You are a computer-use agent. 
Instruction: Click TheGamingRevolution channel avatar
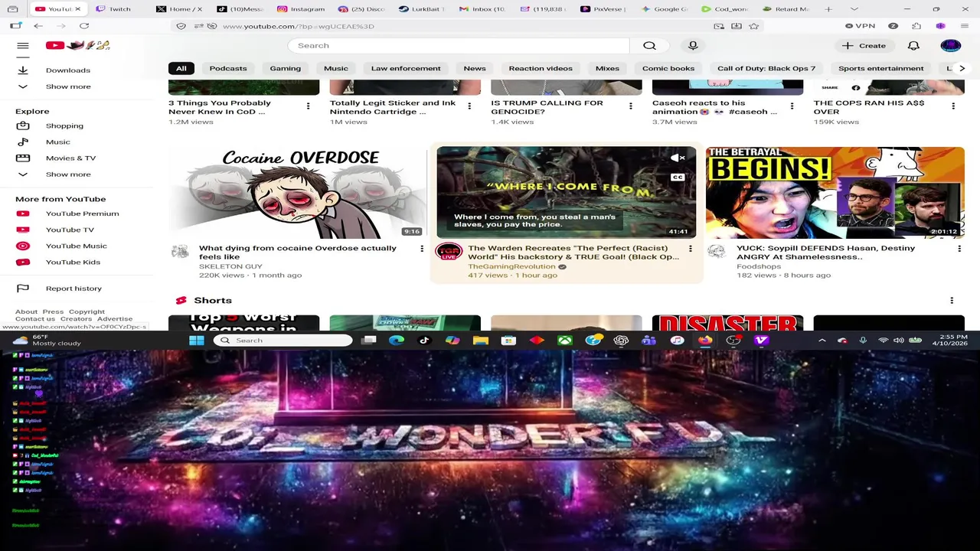tap(449, 252)
